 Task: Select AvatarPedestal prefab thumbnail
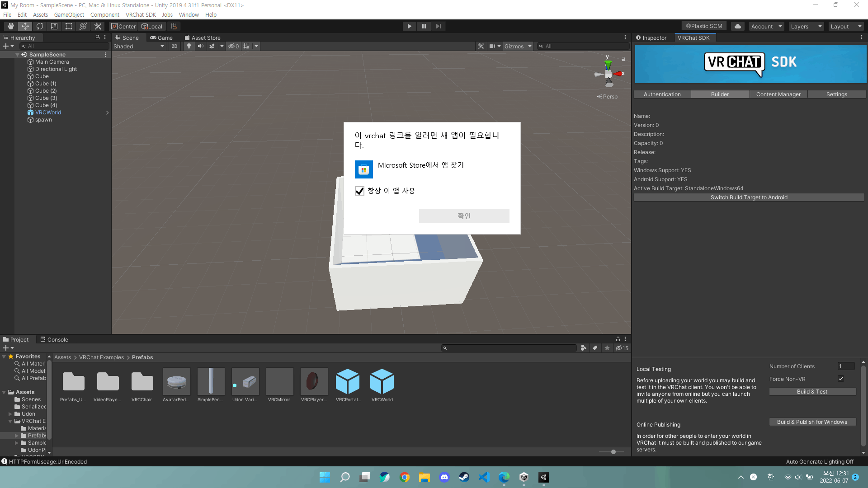(x=176, y=385)
